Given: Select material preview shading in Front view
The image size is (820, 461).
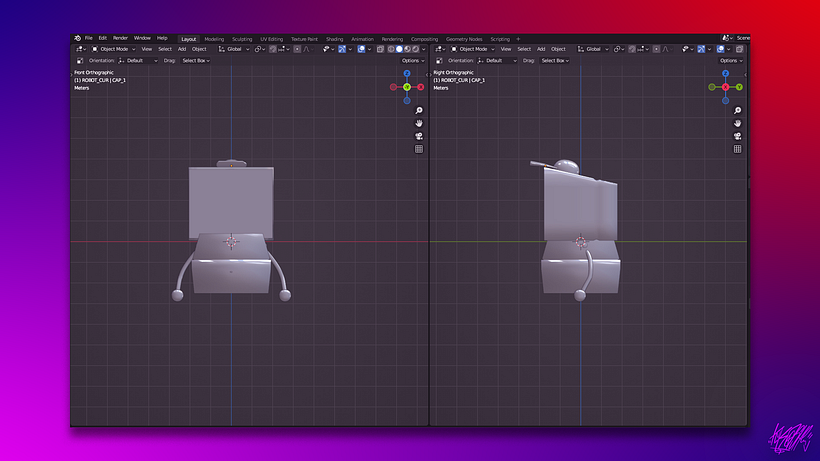Looking at the screenshot, I should point(407,49).
